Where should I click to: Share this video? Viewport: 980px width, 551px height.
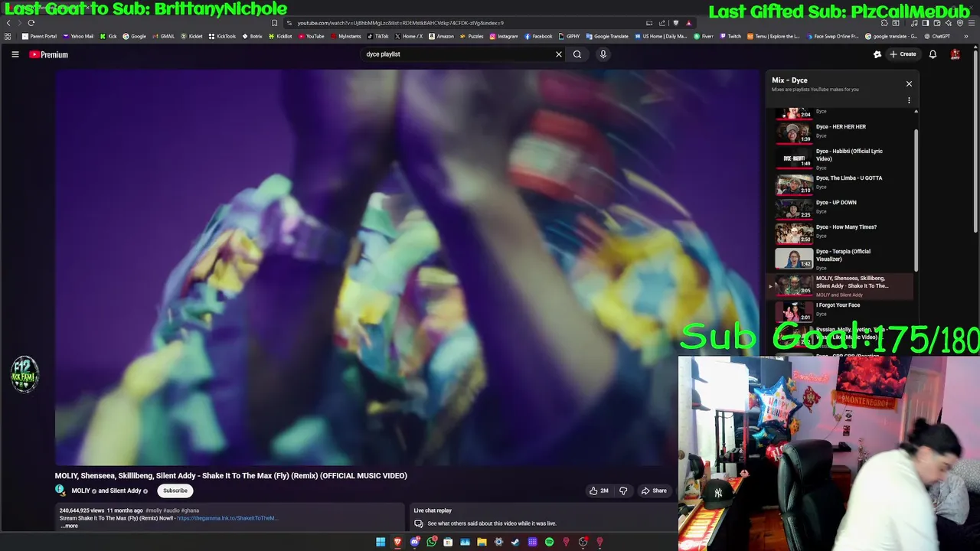[x=654, y=491]
